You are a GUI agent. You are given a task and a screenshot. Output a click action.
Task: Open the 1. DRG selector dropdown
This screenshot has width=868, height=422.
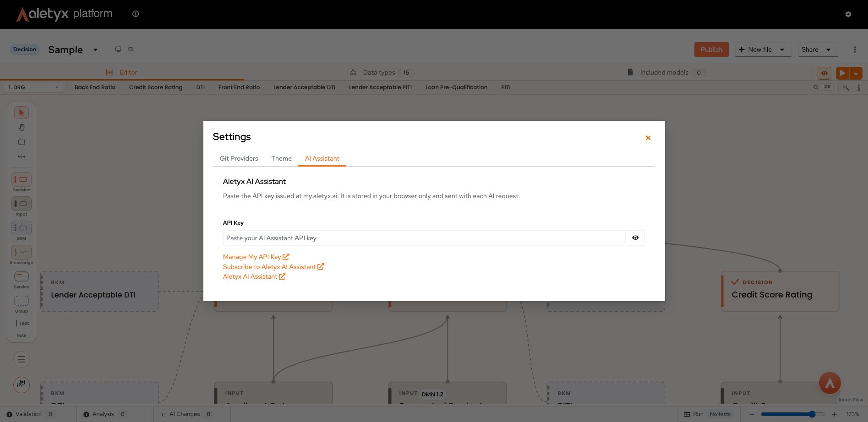(33, 87)
